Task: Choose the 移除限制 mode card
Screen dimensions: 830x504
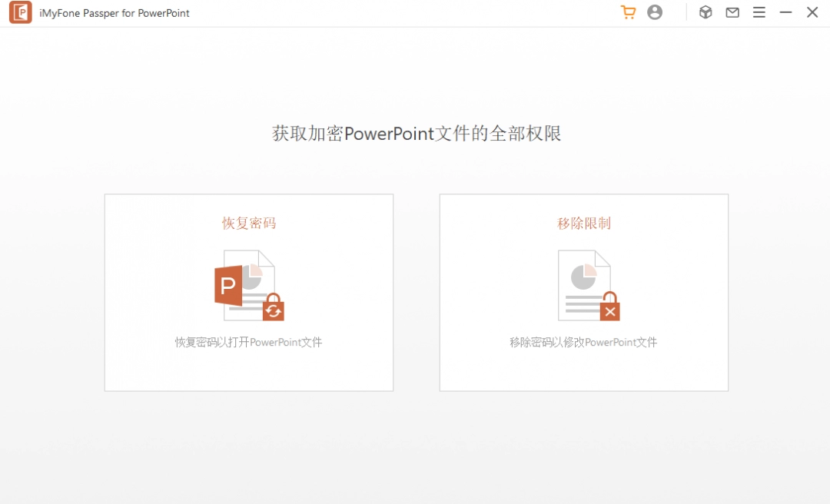Action: coord(583,292)
